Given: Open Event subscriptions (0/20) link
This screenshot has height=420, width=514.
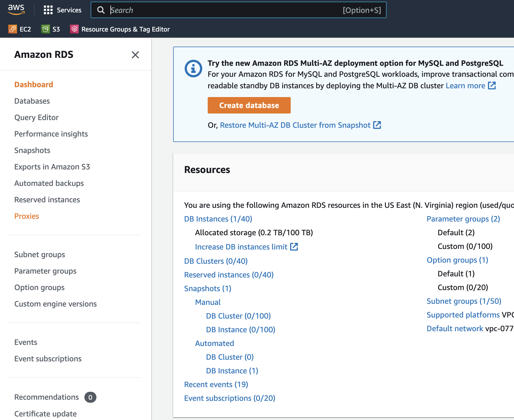Looking at the screenshot, I should pyautogui.click(x=230, y=398).
